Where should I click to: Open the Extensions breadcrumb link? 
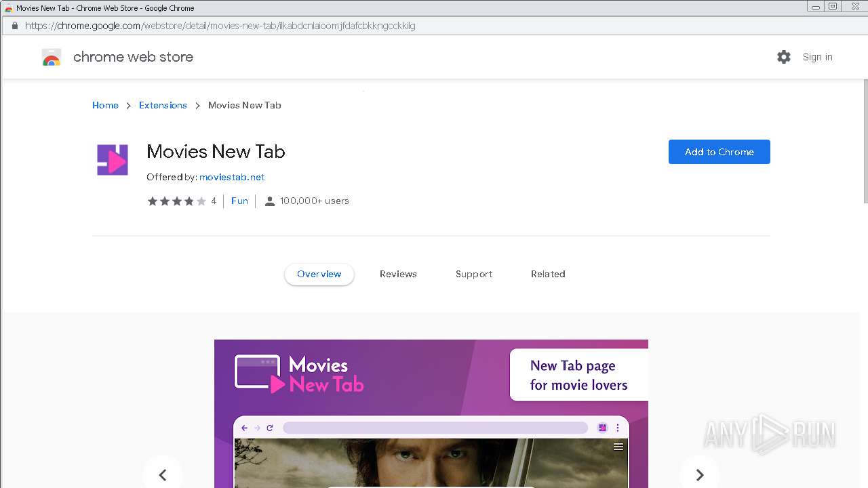tap(163, 105)
